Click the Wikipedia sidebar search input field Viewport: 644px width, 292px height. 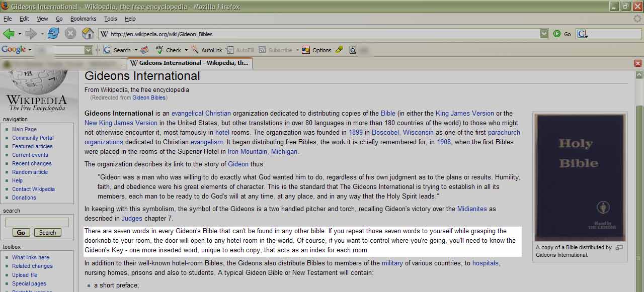(37, 222)
